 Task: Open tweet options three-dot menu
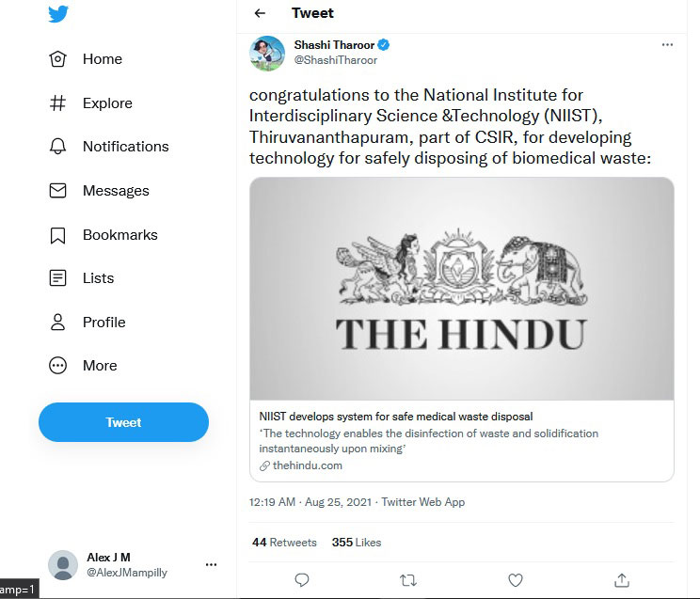pos(667,45)
